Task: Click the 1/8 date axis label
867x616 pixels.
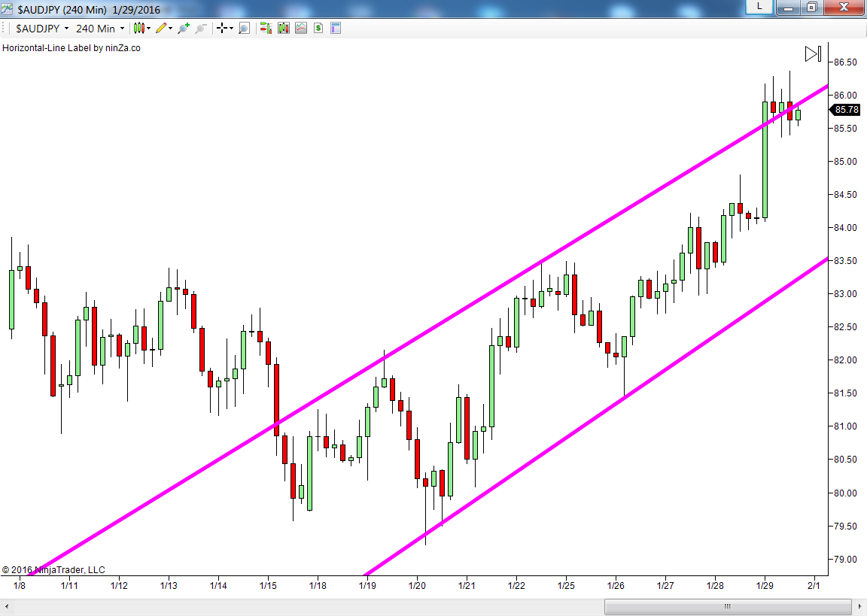Action: click(20, 585)
